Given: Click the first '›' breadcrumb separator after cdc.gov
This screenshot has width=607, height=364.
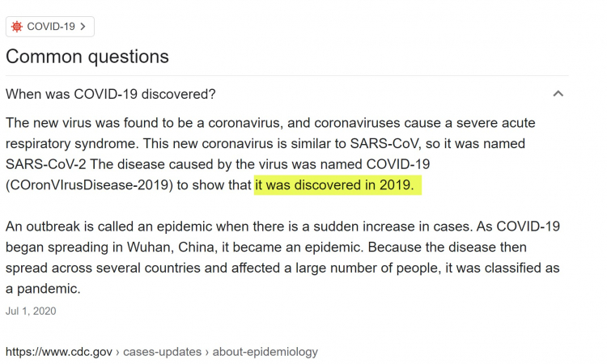Looking at the screenshot, I should (117, 352).
